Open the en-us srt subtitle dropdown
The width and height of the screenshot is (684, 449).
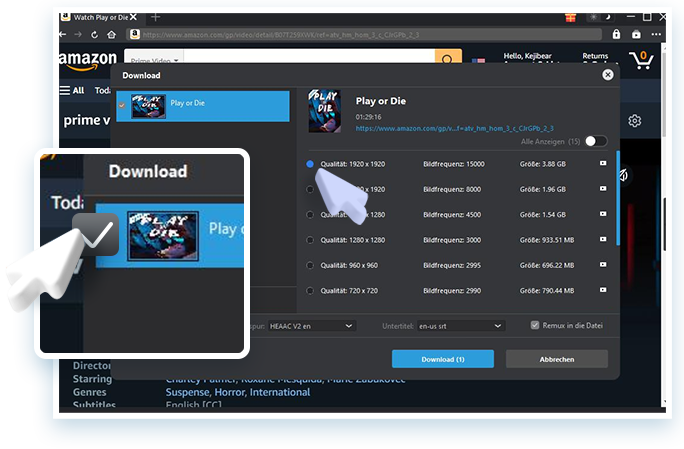point(461,326)
